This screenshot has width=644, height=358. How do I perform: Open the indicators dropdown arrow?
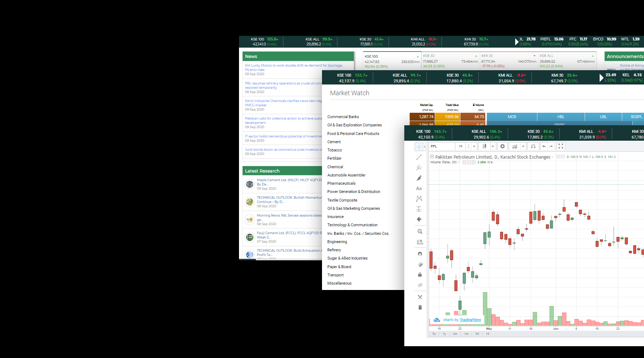pos(523,146)
